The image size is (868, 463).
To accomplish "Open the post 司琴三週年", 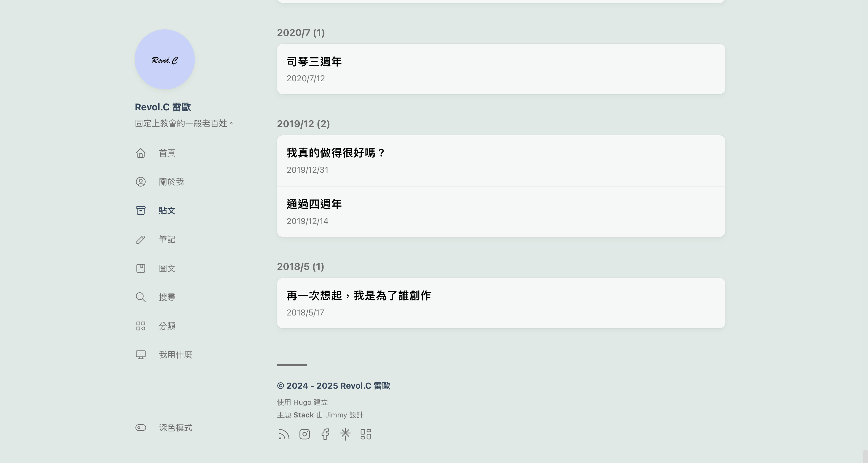I will [314, 61].
